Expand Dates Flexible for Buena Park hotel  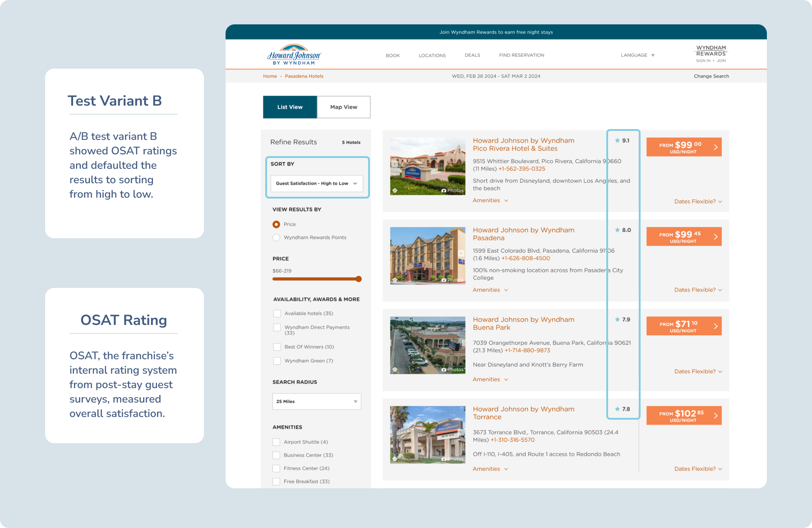(698, 371)
